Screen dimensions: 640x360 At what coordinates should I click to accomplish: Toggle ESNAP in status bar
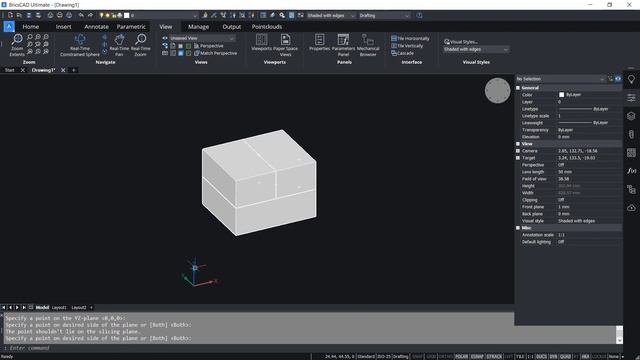click(x=477, y=356)
